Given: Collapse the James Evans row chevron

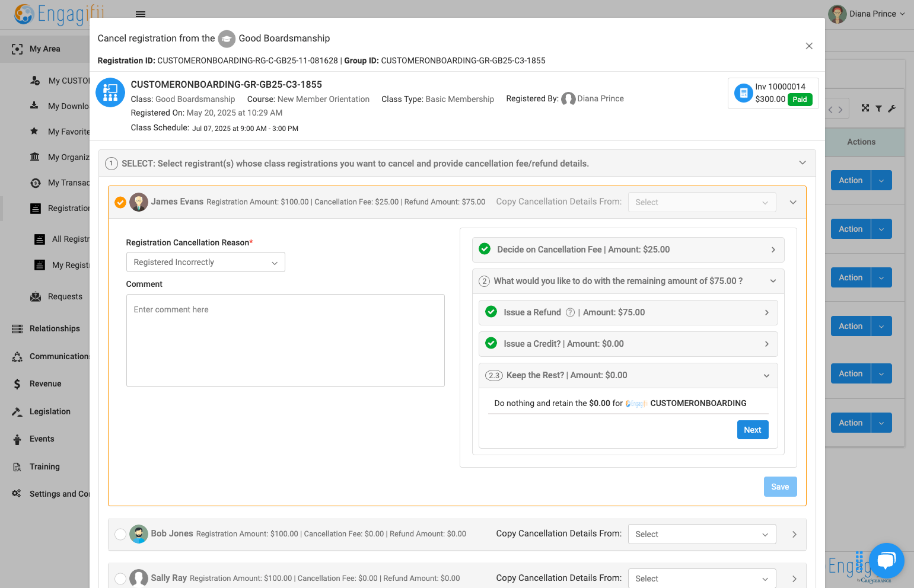Looking at the screenshot, I should 793,202.
